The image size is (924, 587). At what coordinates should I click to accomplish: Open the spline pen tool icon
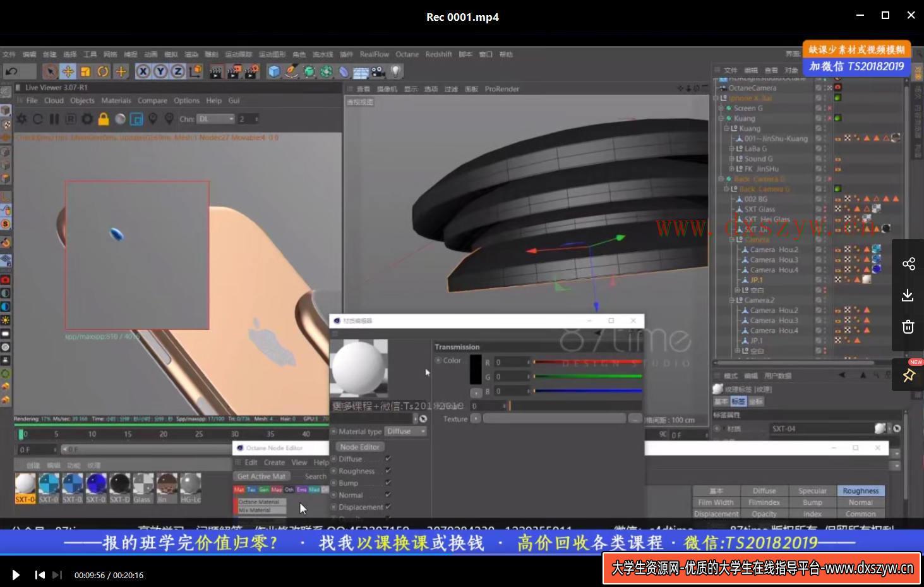(x=291, y=71)
